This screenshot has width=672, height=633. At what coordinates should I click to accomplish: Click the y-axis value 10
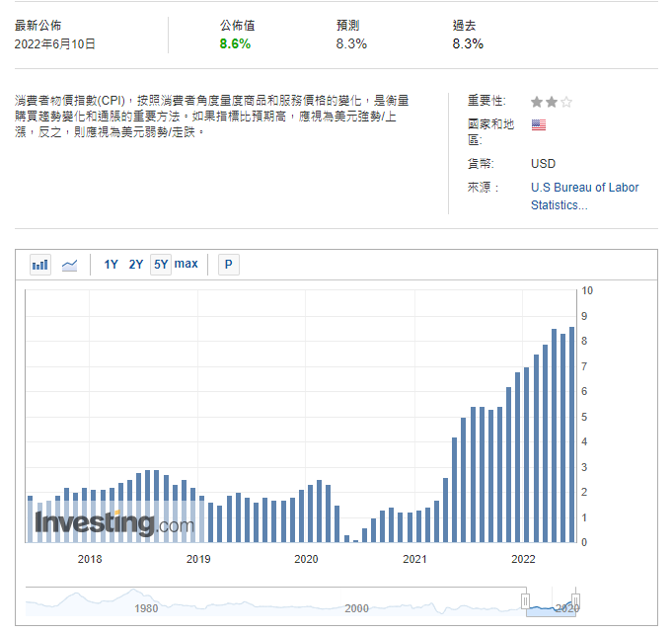587,290
